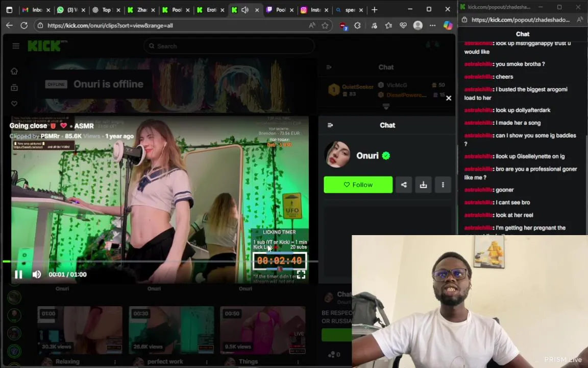Click the VicMcG leaderboard name
Viewport: 588px width, 368px height.
397,85
